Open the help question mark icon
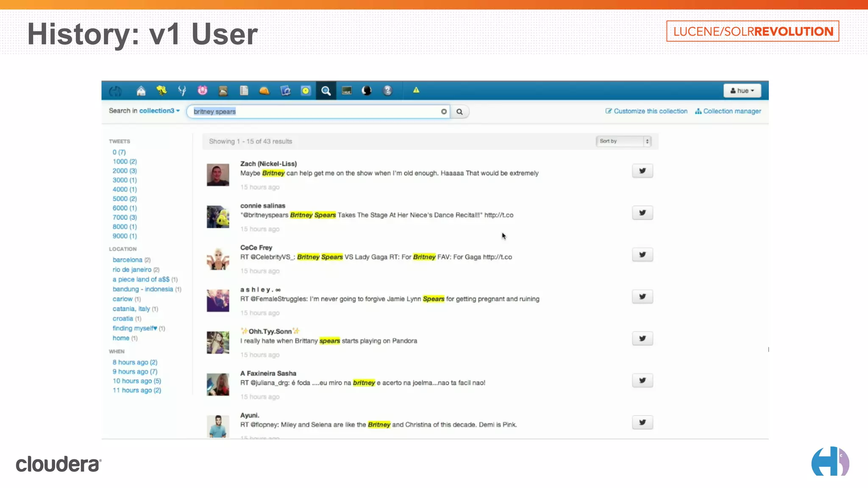This screenshot has height=488, width=868. tap(387, 91)
